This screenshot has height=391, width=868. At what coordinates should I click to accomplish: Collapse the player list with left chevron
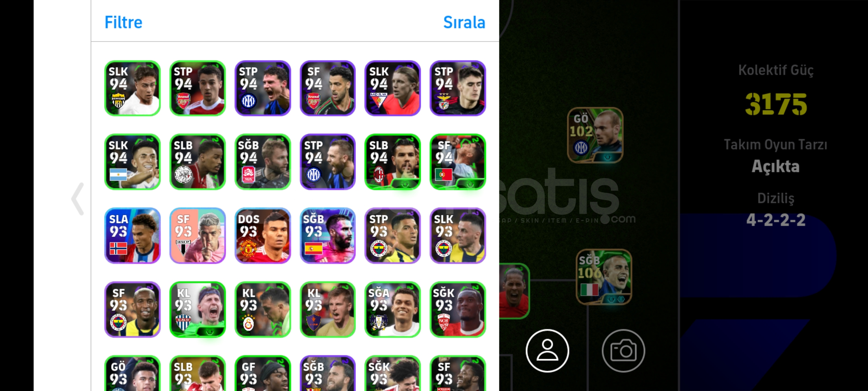pyautogui.click(x=78, y=199)
